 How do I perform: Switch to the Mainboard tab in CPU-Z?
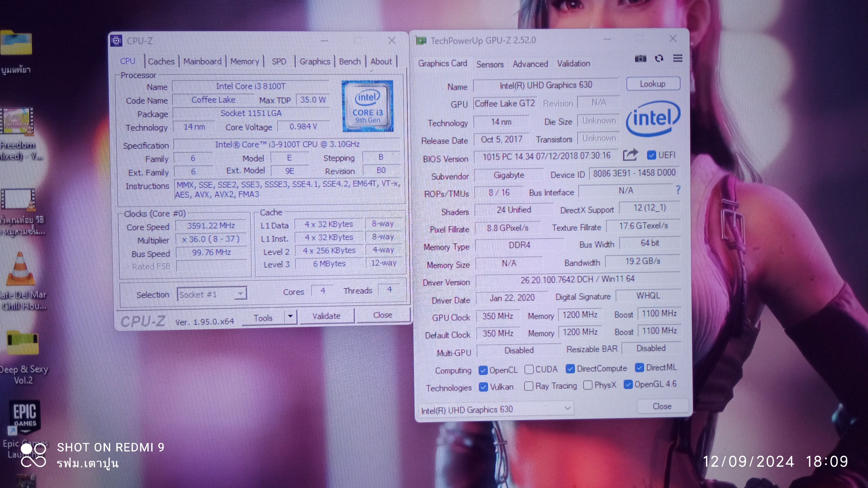pyautogui.click(x=202, y=62)
